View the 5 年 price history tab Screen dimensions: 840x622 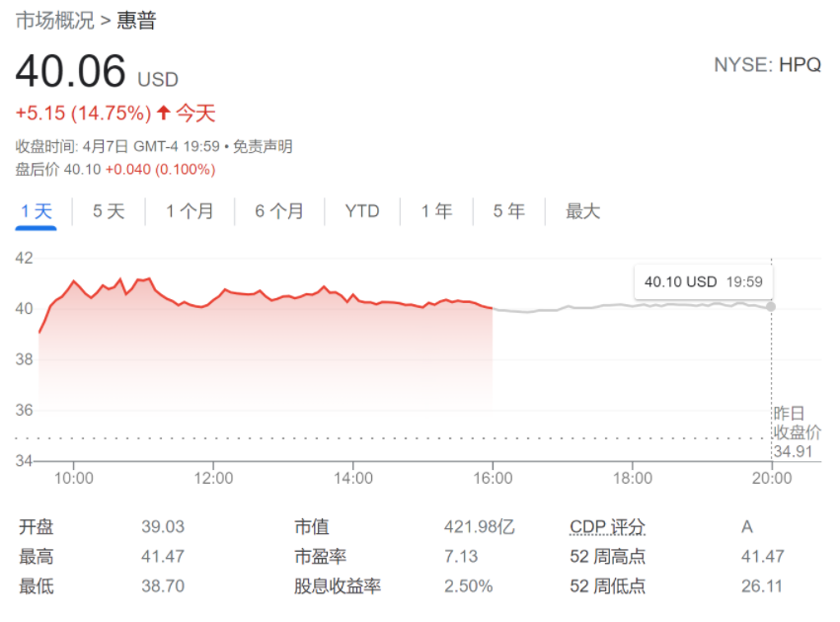pos(508,211)
